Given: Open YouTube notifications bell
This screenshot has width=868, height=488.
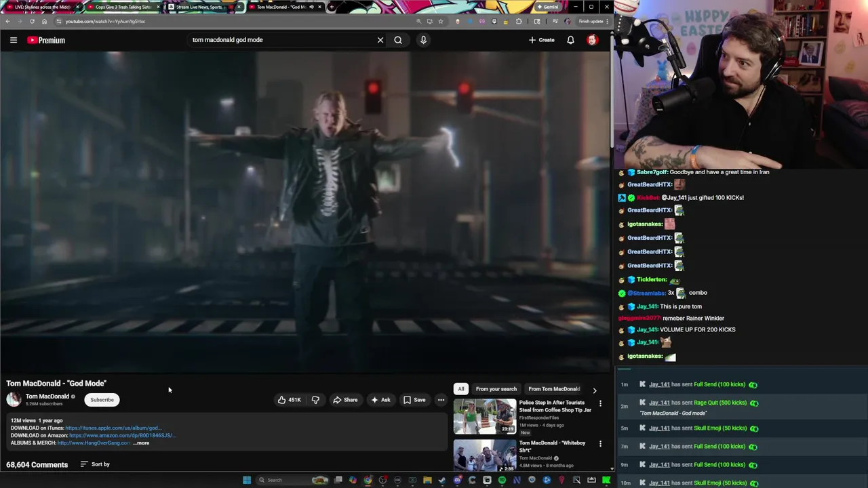Looking at the screenshot, I should point(570,40).
